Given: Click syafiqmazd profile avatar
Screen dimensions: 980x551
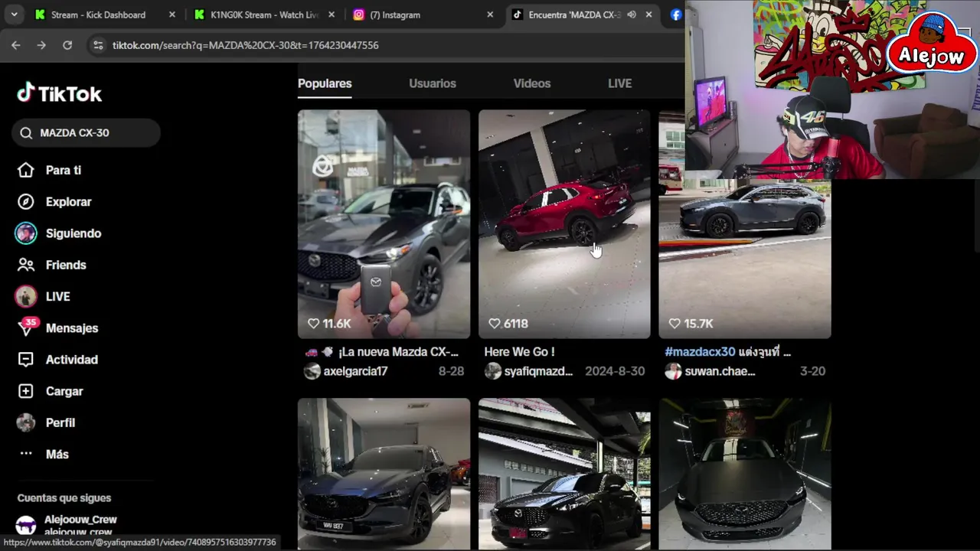Looking at the screenshot, I should [492, 371].
